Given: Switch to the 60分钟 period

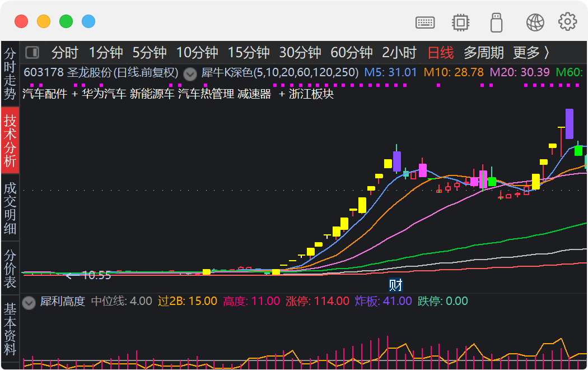Looking at the screenshot, I should (352, 52).
